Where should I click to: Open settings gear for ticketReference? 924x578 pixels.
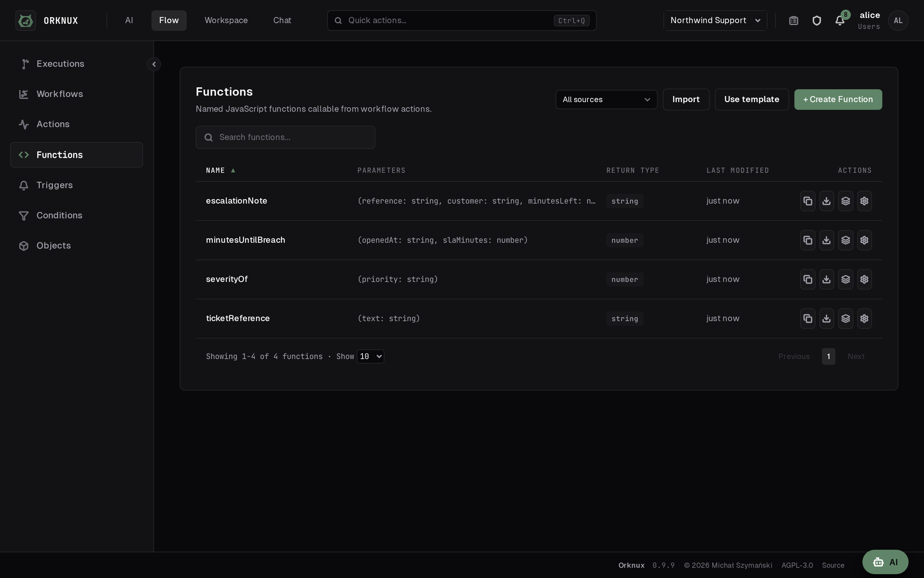[x=864, y=319]
